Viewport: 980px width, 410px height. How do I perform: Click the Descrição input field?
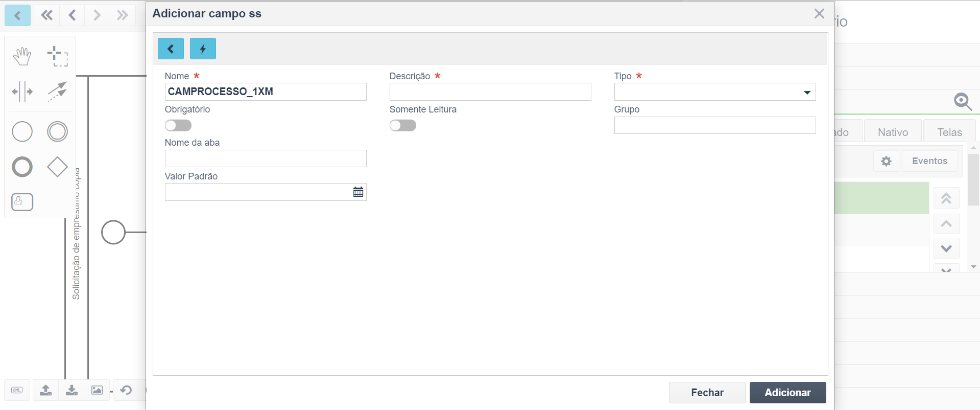490,92
